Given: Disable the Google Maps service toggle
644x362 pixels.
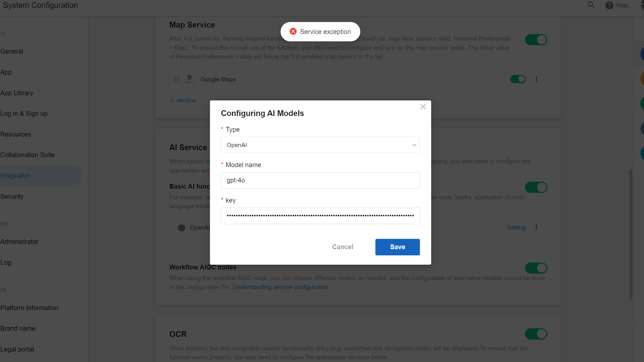Looking at the screenshot, I should (518, 79).
